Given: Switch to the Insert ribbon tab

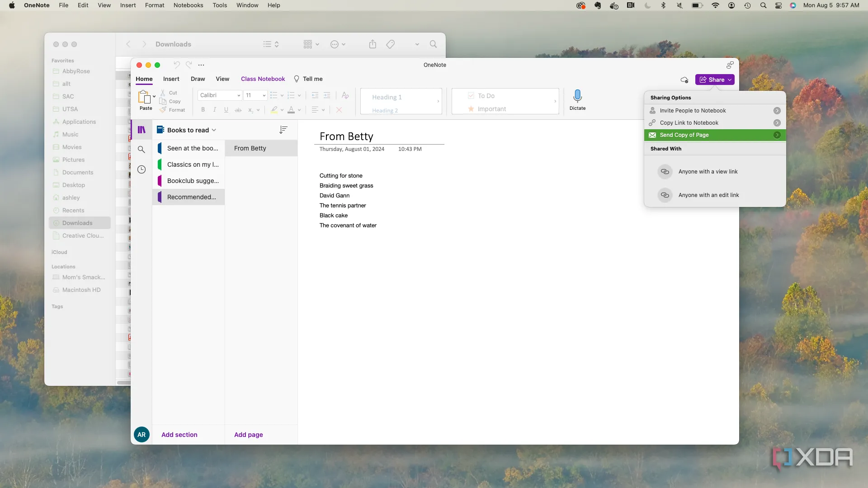Looking at the screenshot, I should pyautogui.click(x=171, y=79).
